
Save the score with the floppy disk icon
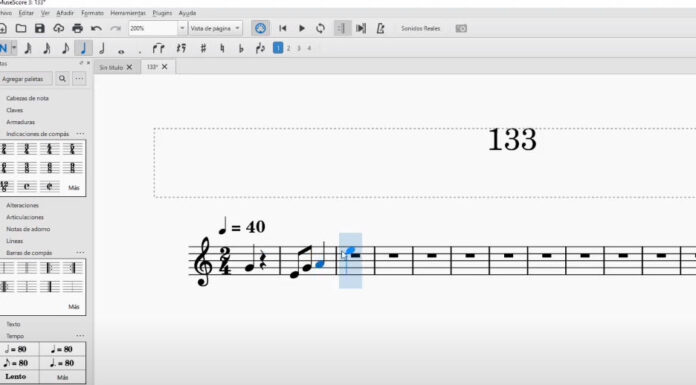pos(40,28)
